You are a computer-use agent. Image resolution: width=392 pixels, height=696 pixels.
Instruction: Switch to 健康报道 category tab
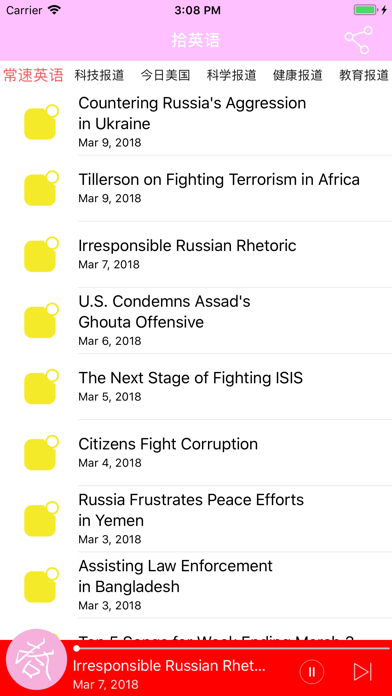click(x=298, y=75)
